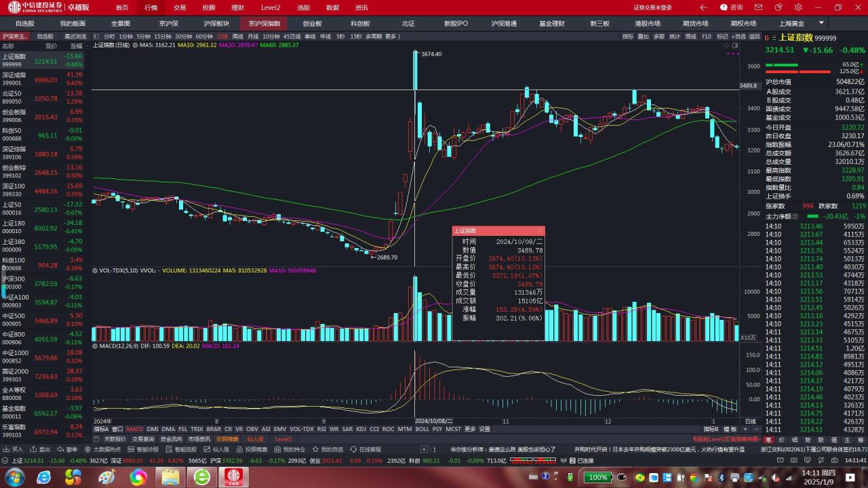Open the 交易 top menu

pos(180,7)
